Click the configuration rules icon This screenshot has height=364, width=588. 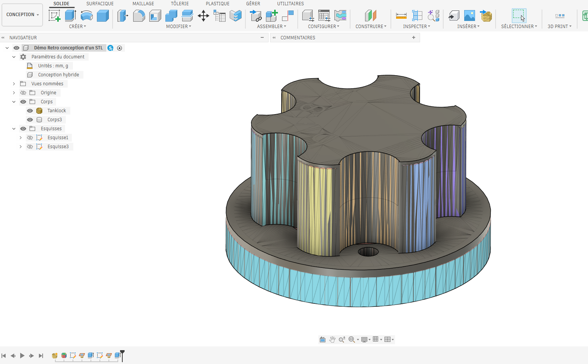pos(340,16)
